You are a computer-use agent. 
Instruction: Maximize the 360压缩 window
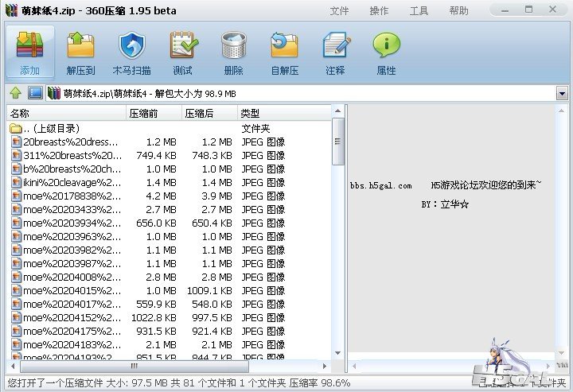click(528, 10)
